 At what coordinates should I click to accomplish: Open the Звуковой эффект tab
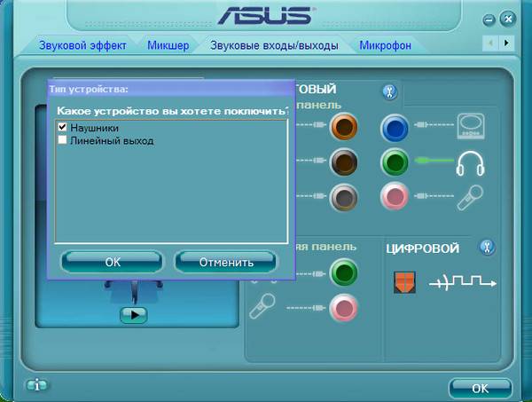(x=82, y=45)
